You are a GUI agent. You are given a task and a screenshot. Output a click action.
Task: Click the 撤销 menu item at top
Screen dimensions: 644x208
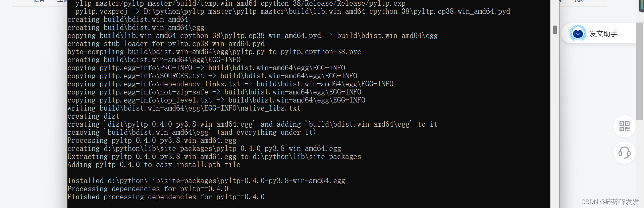tap(38, 2)
